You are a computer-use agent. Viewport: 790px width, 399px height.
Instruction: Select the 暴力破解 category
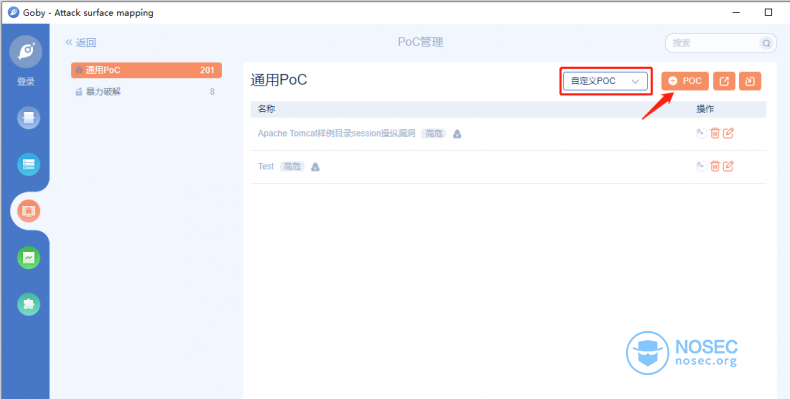tap(146, 92)
